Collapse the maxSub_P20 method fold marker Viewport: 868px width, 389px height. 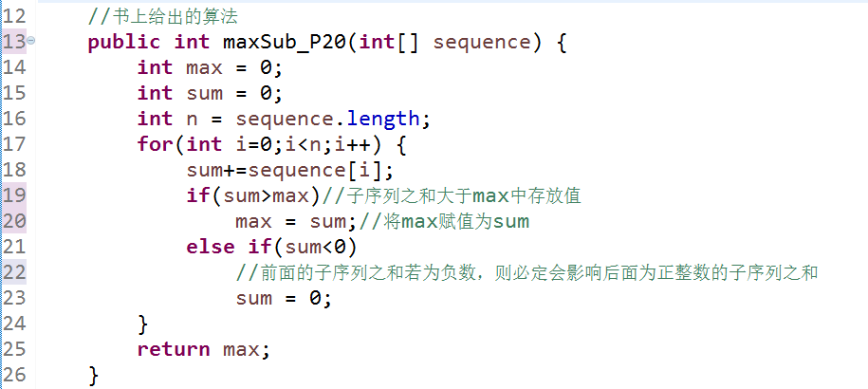[x=32, y=43]
